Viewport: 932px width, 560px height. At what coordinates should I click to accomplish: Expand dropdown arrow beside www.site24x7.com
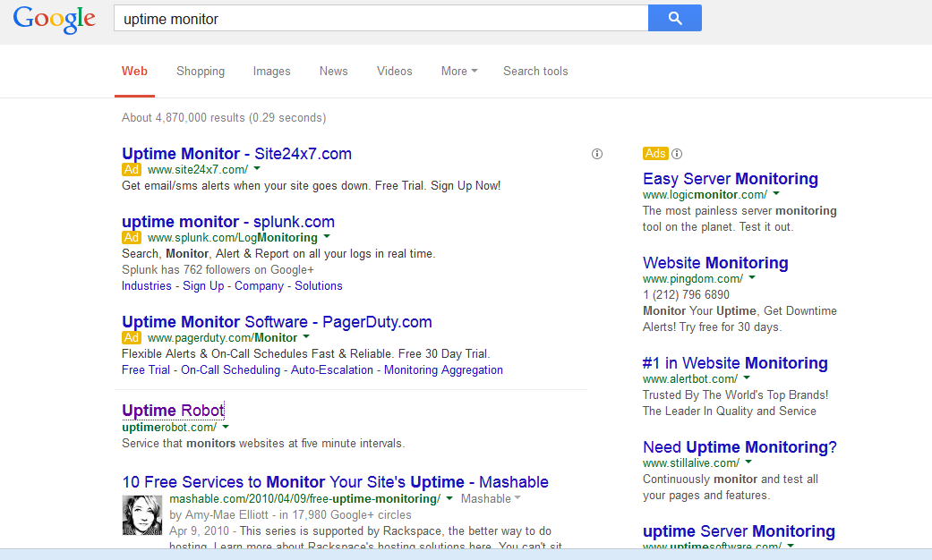[x=257, y=169]
